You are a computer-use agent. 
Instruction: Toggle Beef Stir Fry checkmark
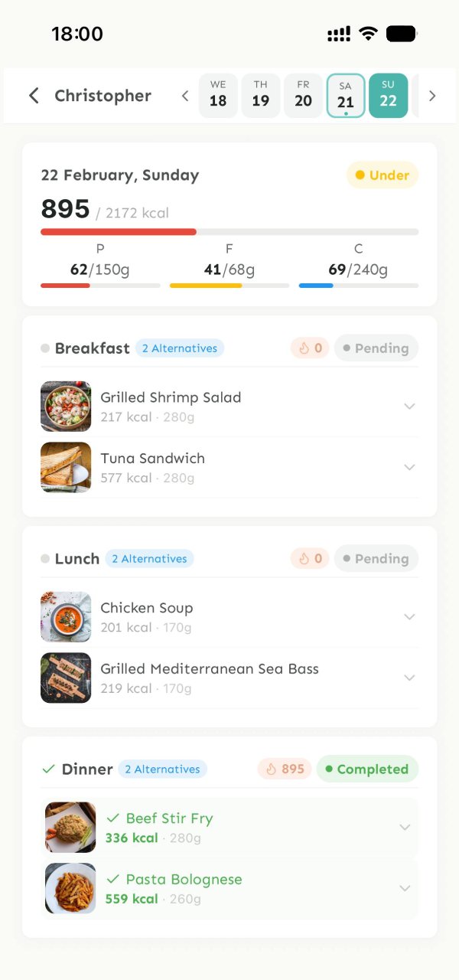(x=113, y=818)
